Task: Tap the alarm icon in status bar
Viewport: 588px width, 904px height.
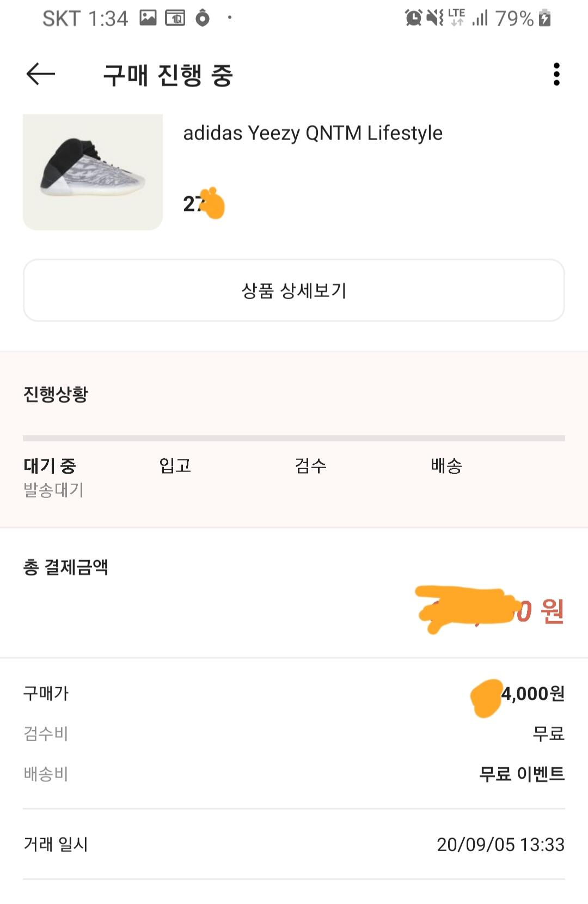Action: [413, 18]
